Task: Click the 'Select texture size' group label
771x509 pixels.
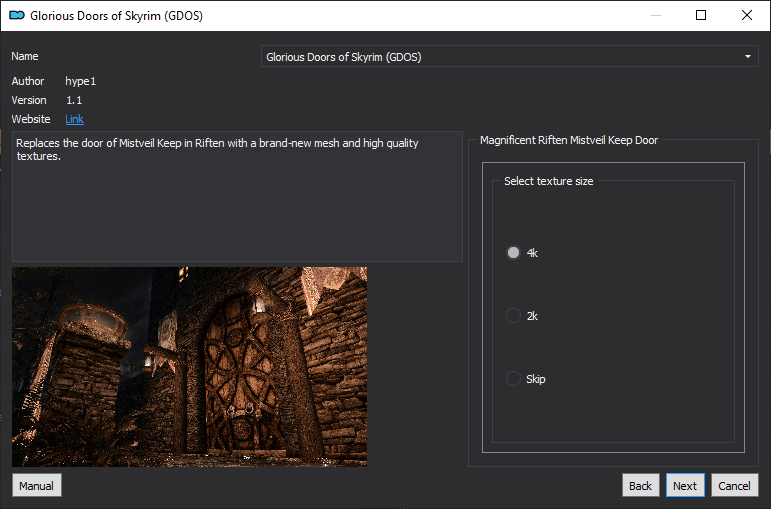Action: 549,181
